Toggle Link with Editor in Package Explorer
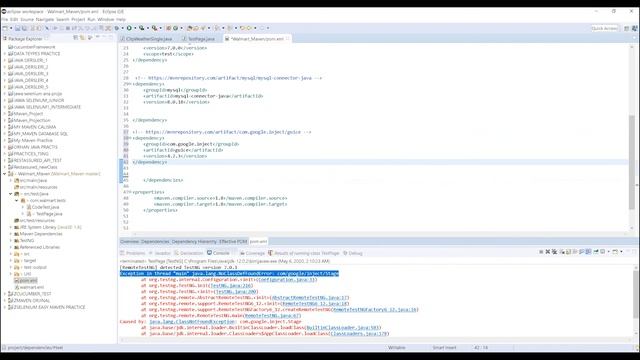 pos(82,38)
